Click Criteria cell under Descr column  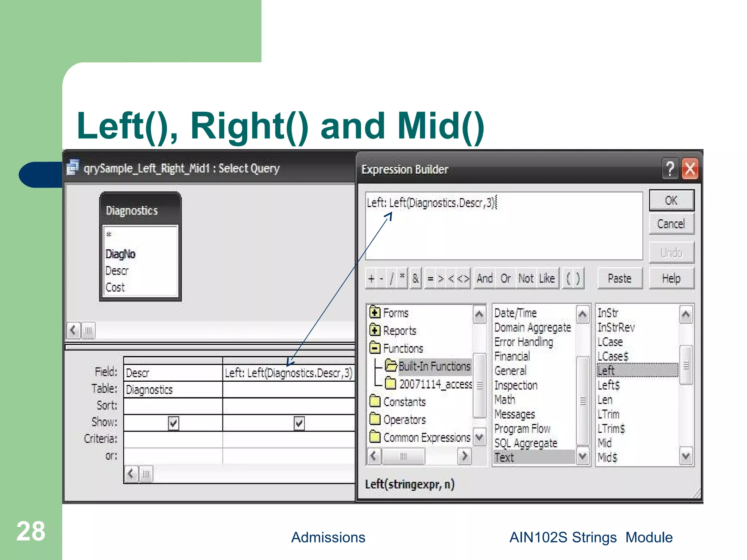pyautogui.click(x=173, y=439)
